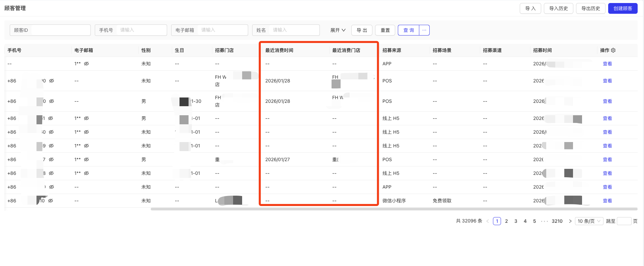
Task: Toggle phone visibility in second row
Action: tap(52, 81)
